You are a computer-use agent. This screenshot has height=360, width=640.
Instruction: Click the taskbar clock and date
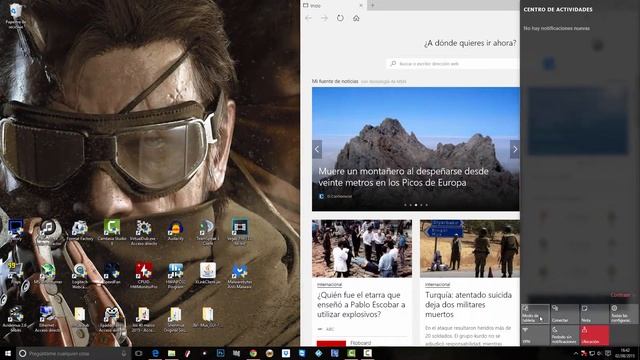tap(625, 353)
